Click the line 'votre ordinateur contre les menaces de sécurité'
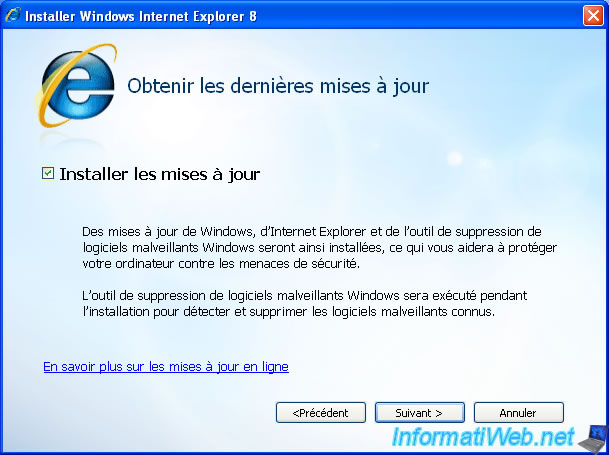This screenshot has height=455, width=609. point(221,263)
